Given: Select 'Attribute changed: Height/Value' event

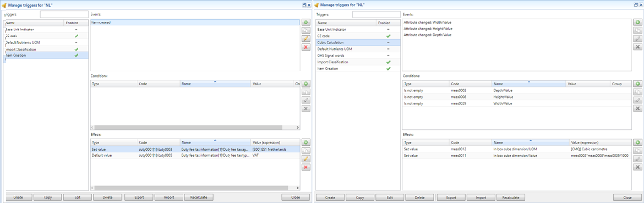Looking at the screenshot, I should 428,29.
